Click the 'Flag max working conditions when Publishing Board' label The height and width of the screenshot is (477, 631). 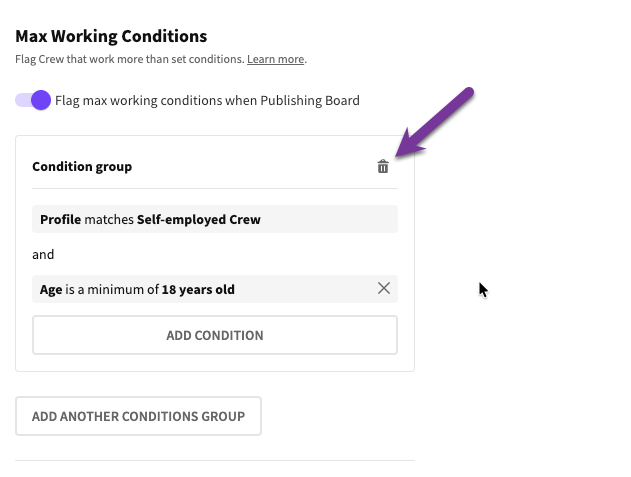[207, 100]
